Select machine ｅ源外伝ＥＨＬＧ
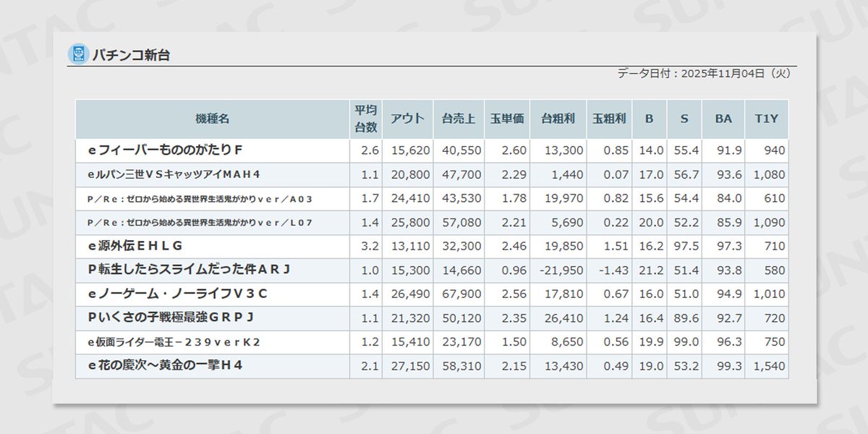Image resolution: width=868 pixels, height=434 pixels. pyautogui.click(x=135, y=246)
